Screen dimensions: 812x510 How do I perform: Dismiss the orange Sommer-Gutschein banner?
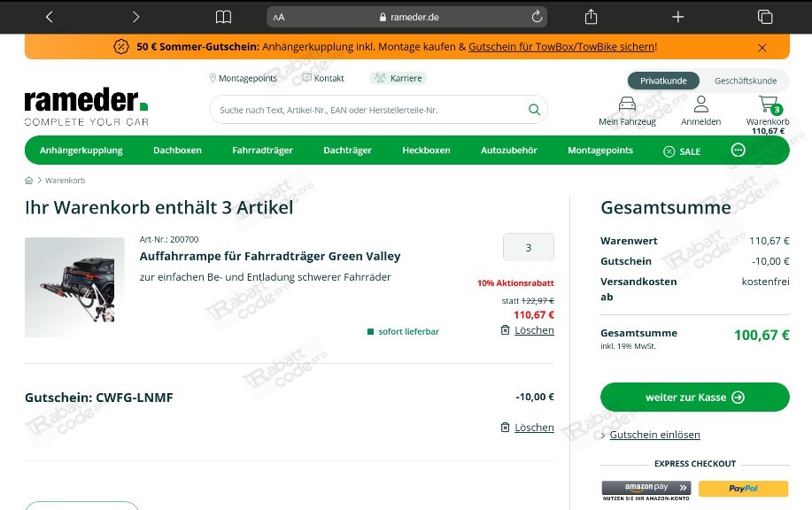[x=762, y=48]
